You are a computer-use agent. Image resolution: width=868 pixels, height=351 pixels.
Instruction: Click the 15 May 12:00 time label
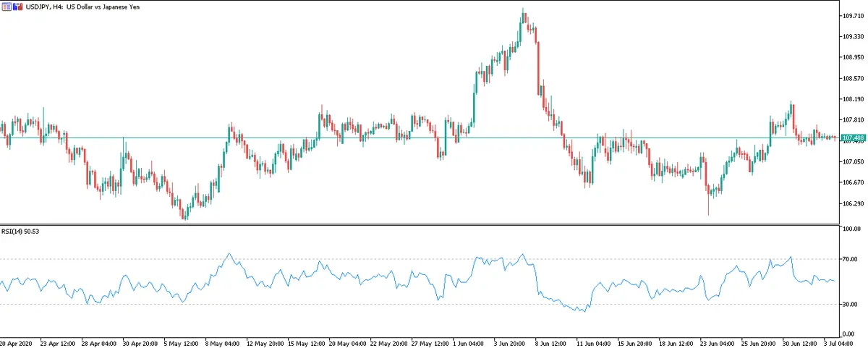click(x=305, y=344)
